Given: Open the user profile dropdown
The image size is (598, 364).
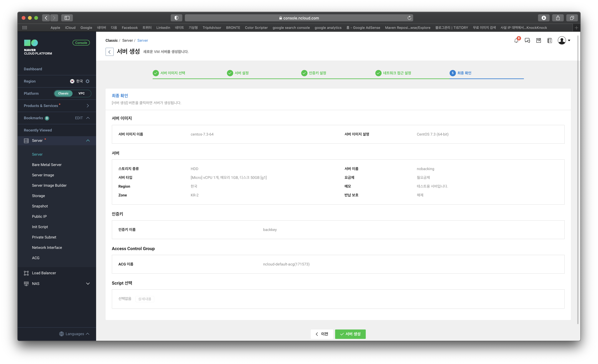Looking at the screenshot, I should pyautogui.click(x=564, y=40).
